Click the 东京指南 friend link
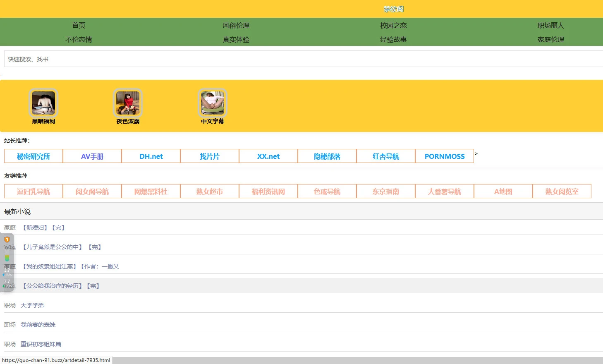This screenshot has height=364, width=603. pyautogui.click(x=386, y=192)
